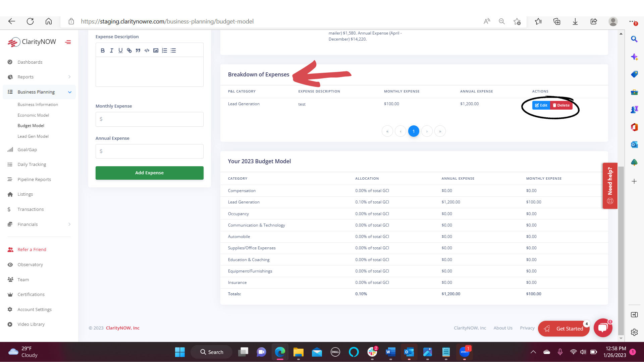Insert a link in description editor
Viewport: 644px width, 362px height.
[x=129, y=51]
